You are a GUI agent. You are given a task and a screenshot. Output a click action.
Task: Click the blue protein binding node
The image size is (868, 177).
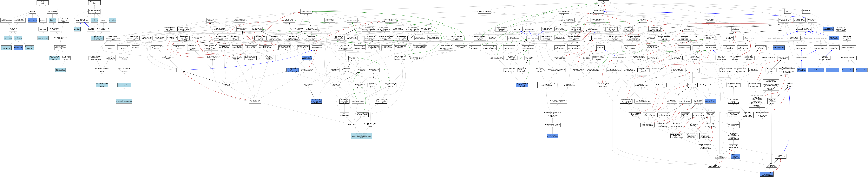pyautogui.click(x=32, y=20)
